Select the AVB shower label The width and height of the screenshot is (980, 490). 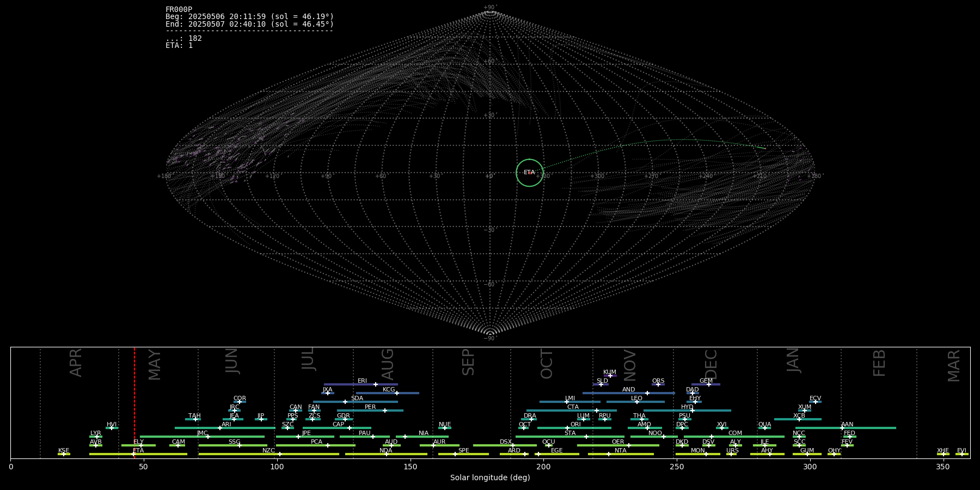click(96, 442)
